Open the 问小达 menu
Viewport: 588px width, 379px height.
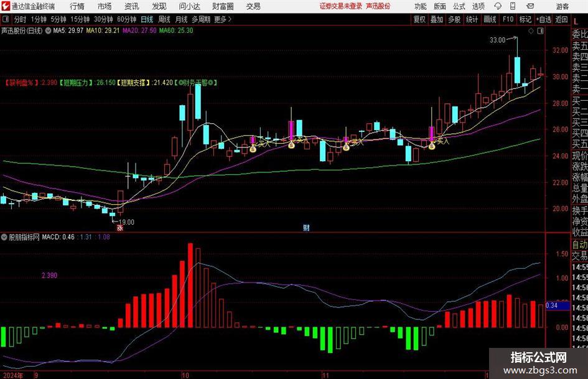pos(189,6)
